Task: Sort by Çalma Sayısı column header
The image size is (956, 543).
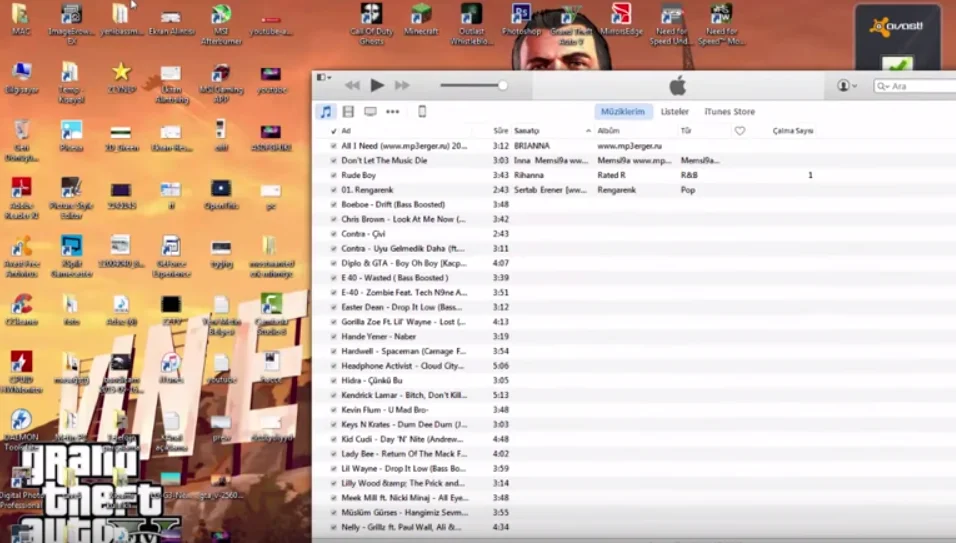Action: pyautogui.click(x=793, y=130)
